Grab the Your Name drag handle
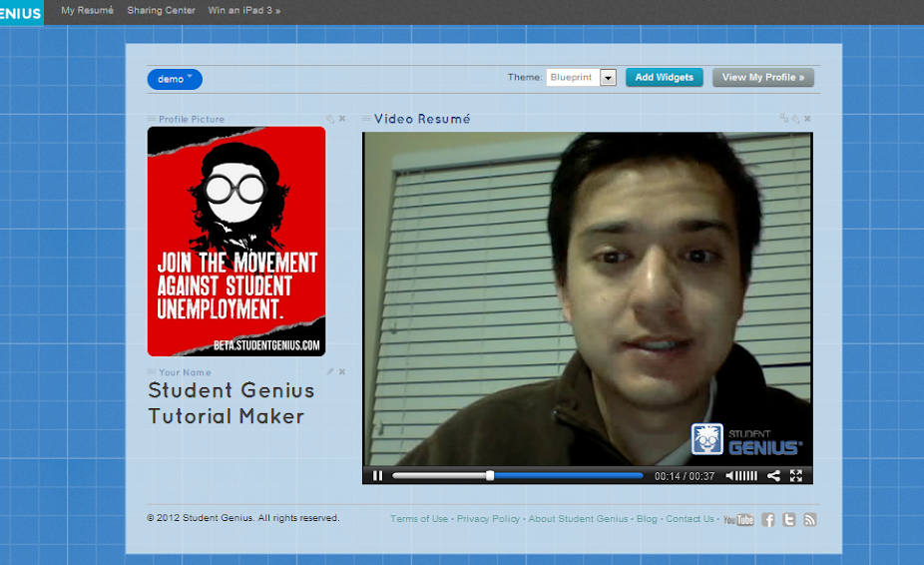 click(x=152, y=372)
